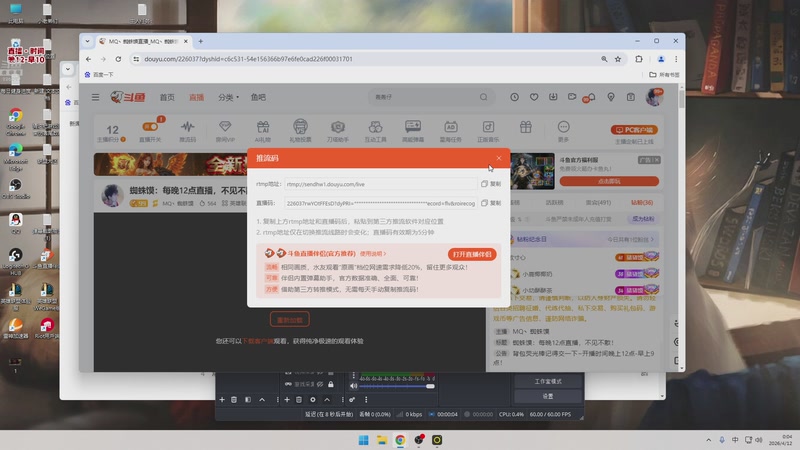
Task: Expand the 分类 category dropdown
Action: click(229, 97)
